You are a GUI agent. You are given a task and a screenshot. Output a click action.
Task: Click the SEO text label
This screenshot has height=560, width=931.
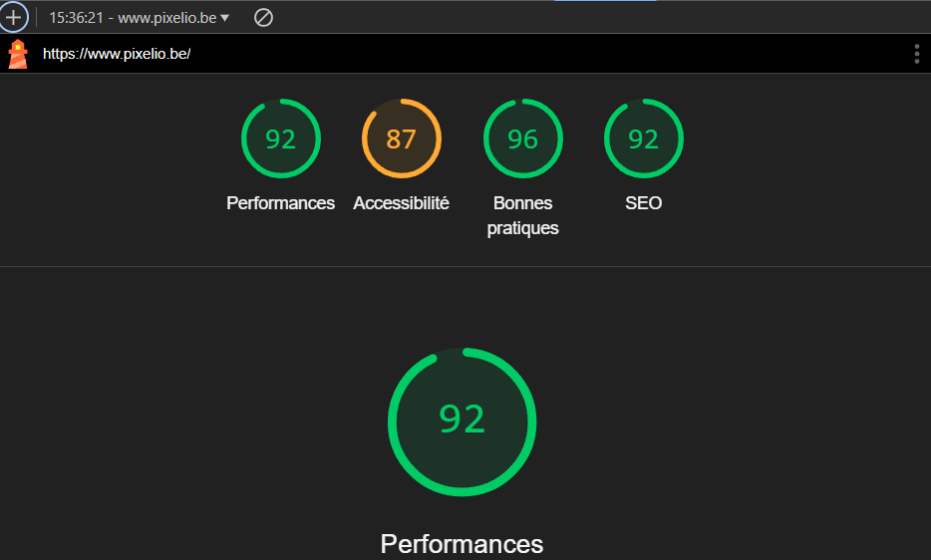[643, 203]
